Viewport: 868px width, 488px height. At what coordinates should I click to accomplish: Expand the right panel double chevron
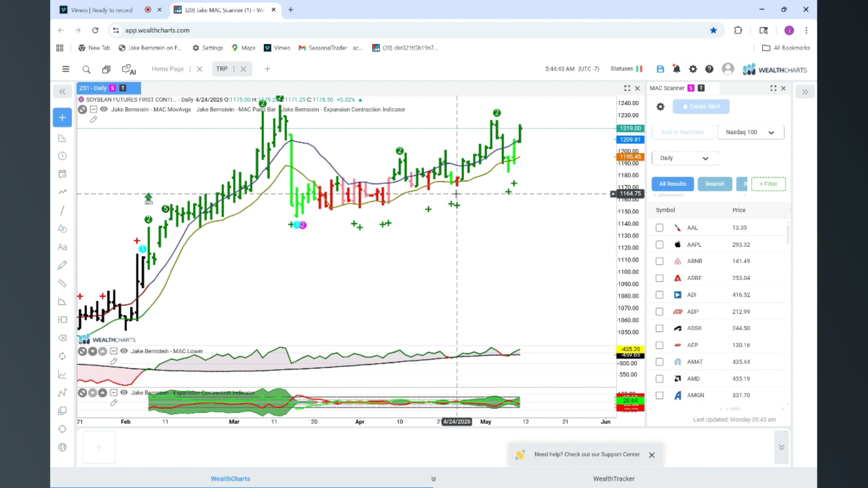pyautogui.click(x=805, y=92)
